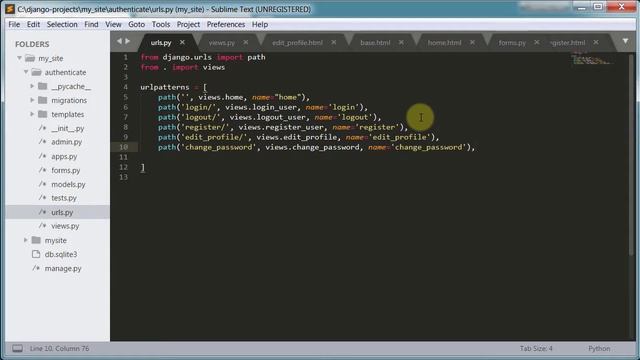Click the migrations folder icon
640x360 pixels.
[x=42, y=100]
